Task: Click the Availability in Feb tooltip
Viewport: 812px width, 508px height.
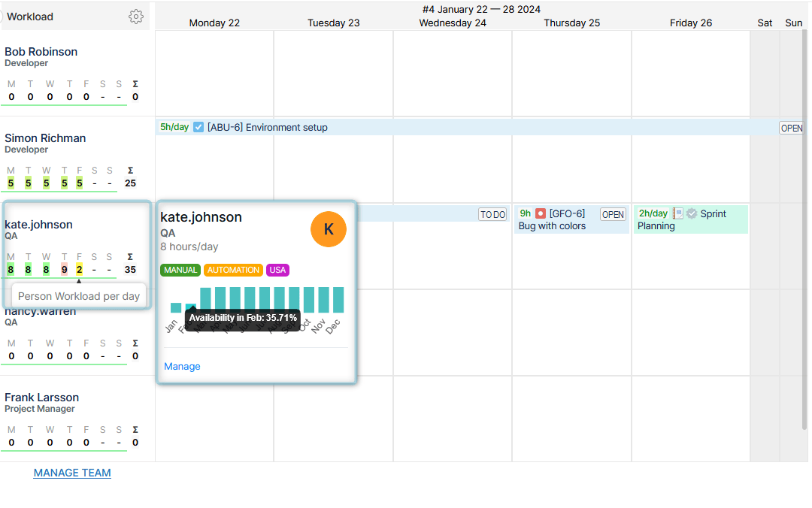Action: [x=242, y=319]
